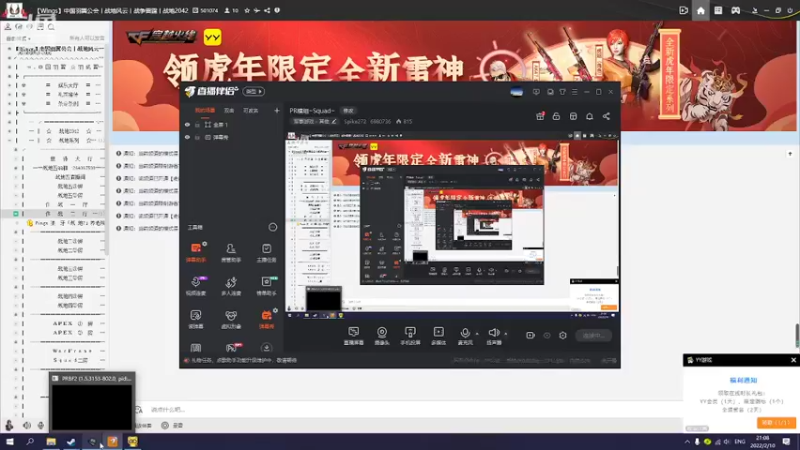Open File Explorer from the taskbar
The height and width of the screenshot is (450, 800).
pyautogui.click(x=51, y=441)
